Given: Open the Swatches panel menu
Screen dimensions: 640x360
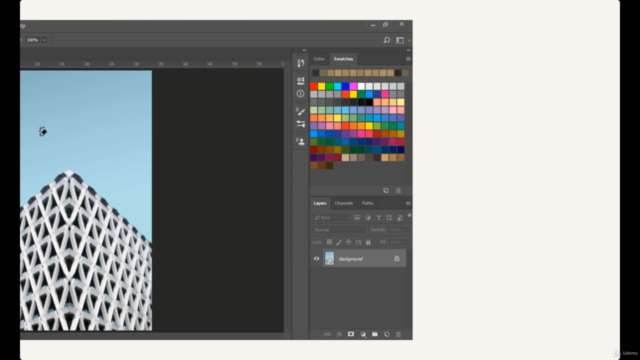Looking at the screenshot, I should (x=408, y=59).
